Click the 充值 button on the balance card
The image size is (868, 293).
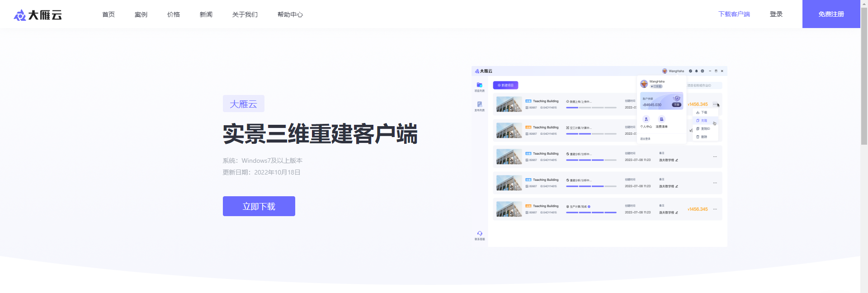coord(676,104)
